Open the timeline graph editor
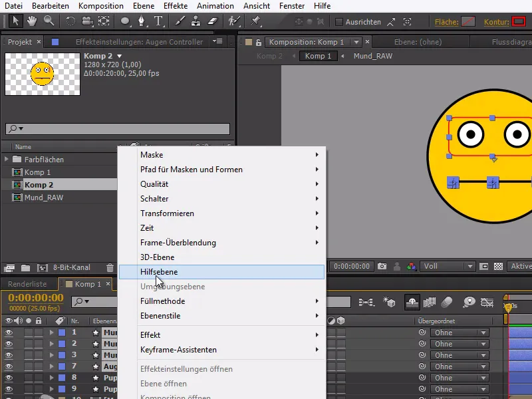This screenshot has width=532, height=399. click(x=487, y=302)
